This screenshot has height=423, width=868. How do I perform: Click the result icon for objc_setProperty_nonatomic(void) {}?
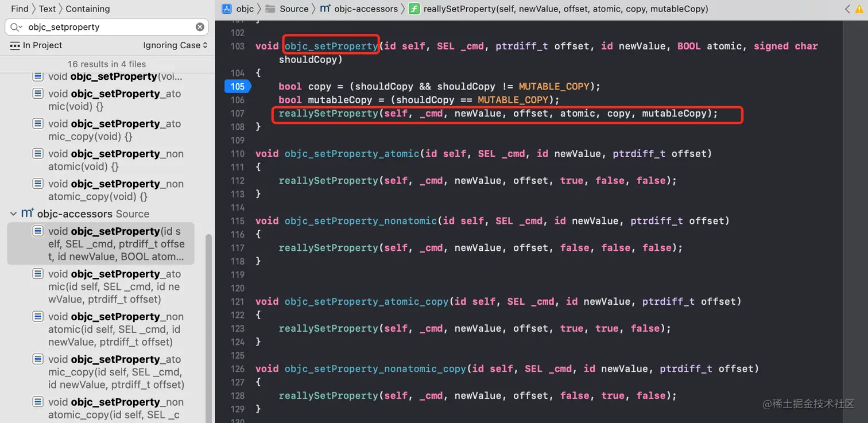click(38, 154)
